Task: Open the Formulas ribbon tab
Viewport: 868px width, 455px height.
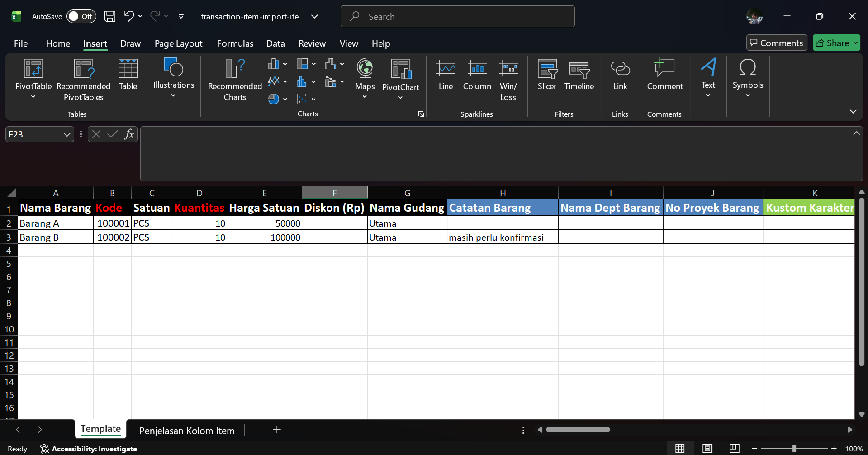Action: [x=235, y=43]
